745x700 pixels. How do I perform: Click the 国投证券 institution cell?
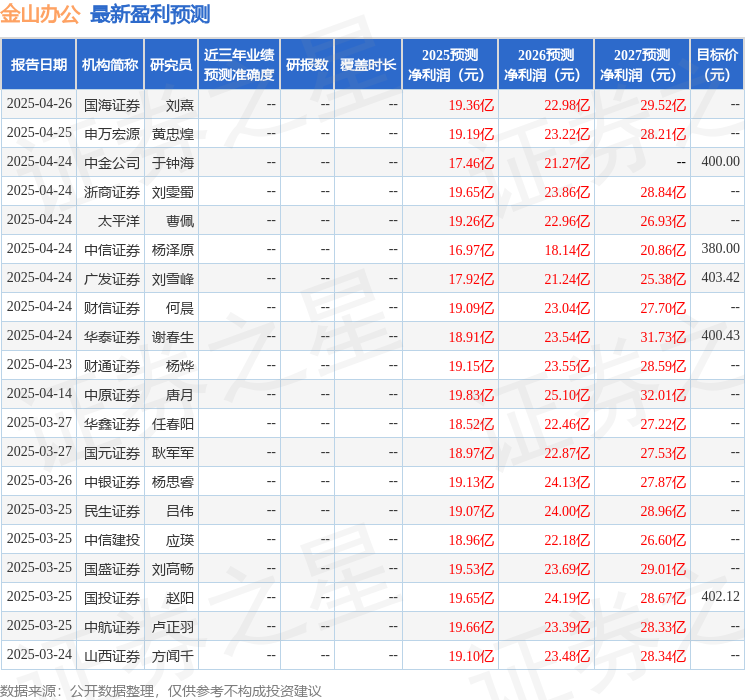click(x=112, y=598)
